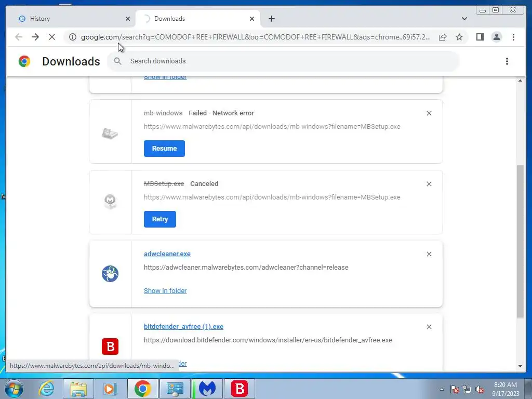This screenshot has width=532, height=399.
Task: Switch to Chrome on the taskbar
Action: (x=142, y=389)
